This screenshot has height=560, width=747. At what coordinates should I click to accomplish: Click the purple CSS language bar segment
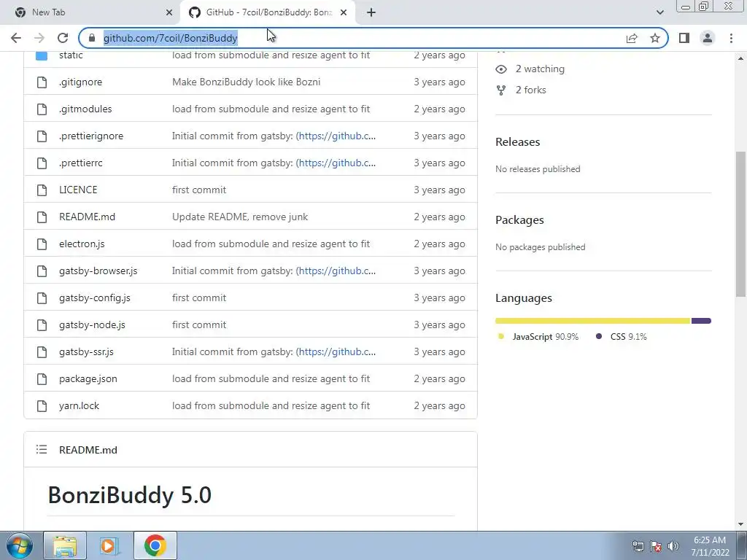coord(701,321)
